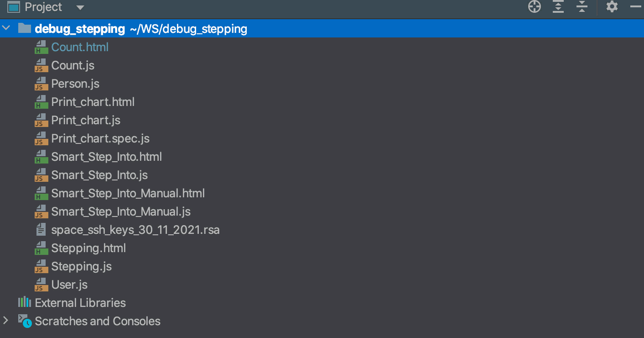Image resolution: width=644 pixels, height=338 pixels.
Task: Open Project tool window settings gear
Action: pyautogui.click(x=611, y=7)
